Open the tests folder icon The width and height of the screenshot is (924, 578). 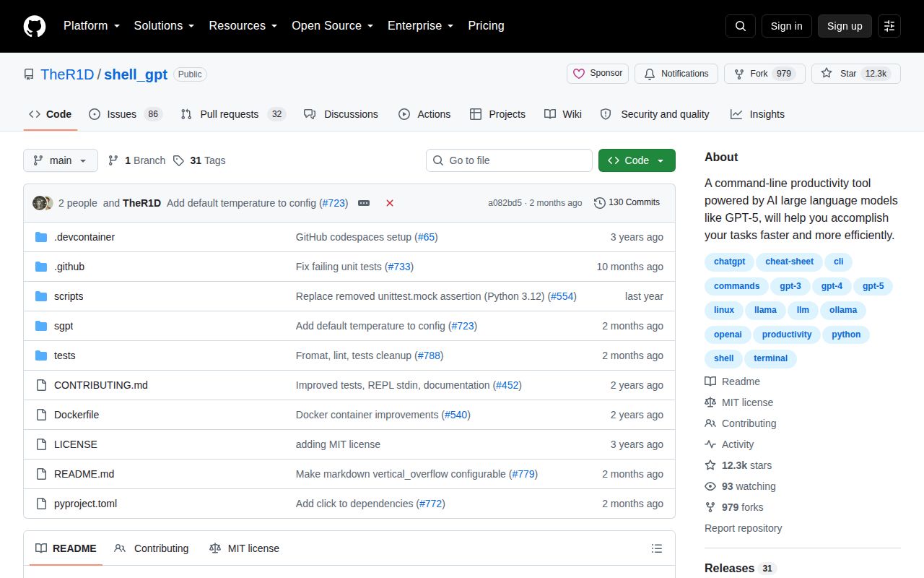click(x=41, y=355)
